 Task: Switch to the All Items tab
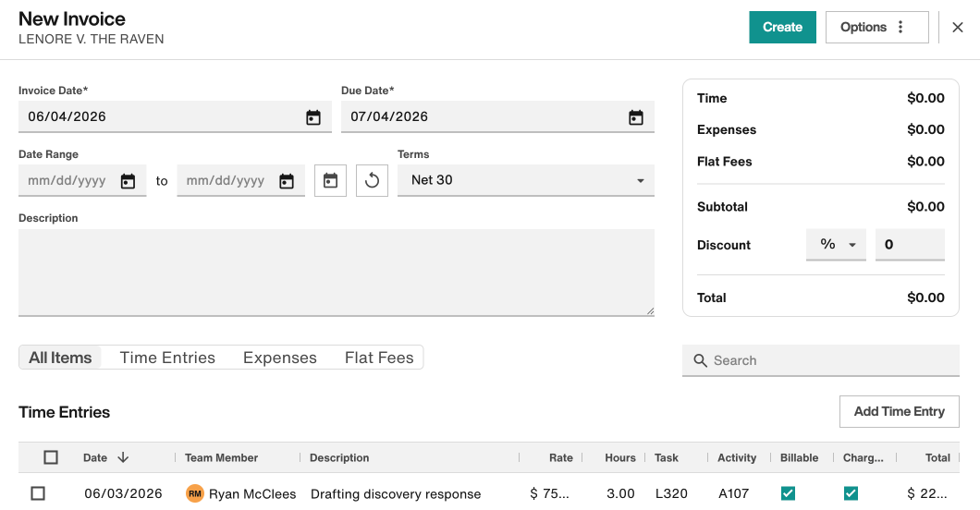point(60,358)
